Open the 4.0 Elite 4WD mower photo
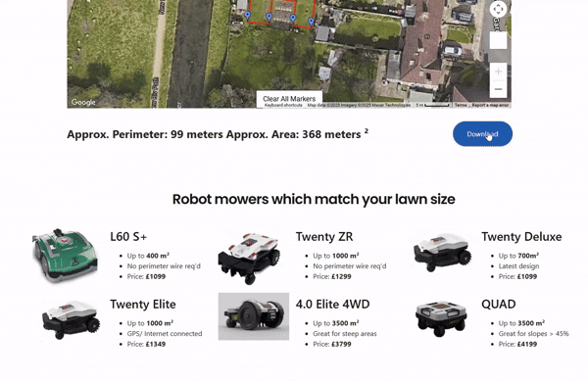 [254, 316]
